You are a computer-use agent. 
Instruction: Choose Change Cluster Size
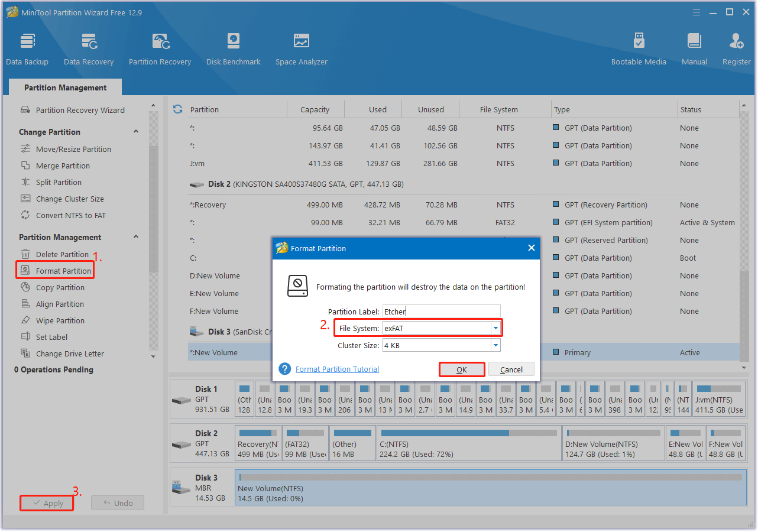click(63, 199)
